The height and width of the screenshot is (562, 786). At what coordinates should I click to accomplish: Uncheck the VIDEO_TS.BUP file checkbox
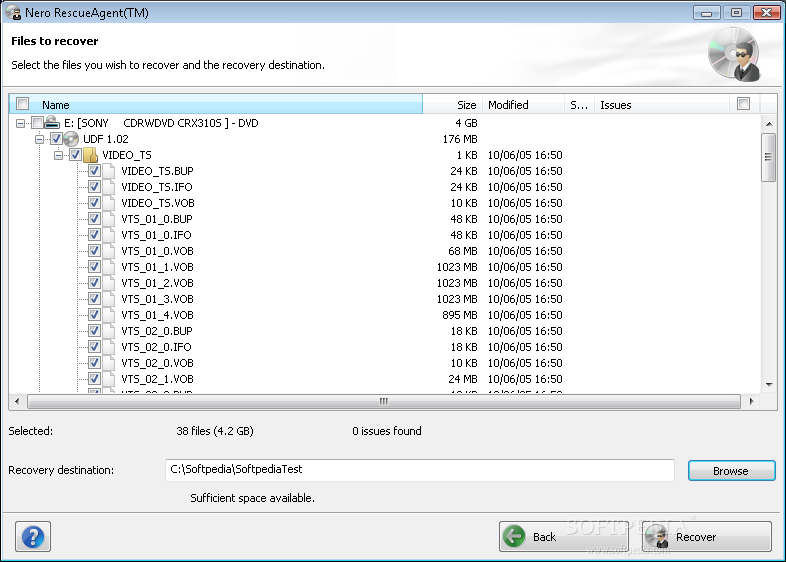pyautogui.click(x=94, y=171)
